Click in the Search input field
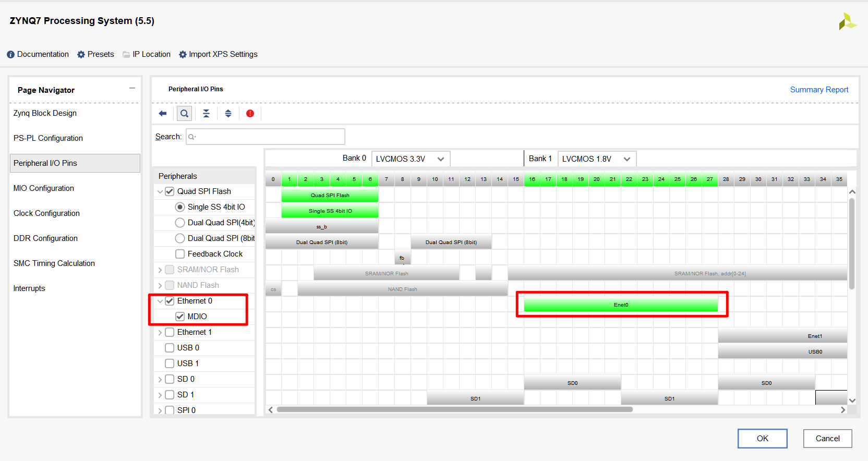 click(266, 137)
